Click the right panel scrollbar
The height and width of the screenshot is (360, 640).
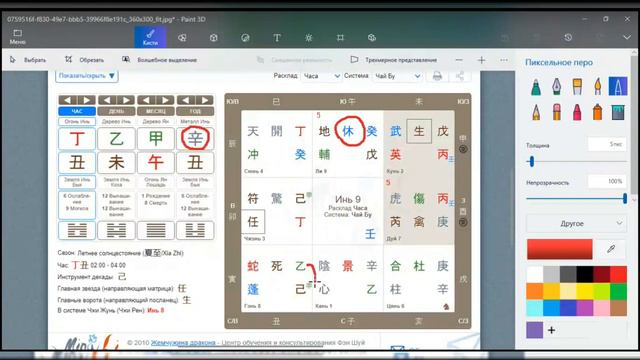pos(634,127)
